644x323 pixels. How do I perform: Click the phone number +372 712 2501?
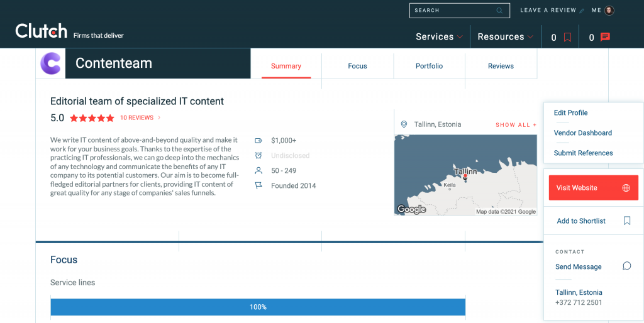(x=579, y=302)
